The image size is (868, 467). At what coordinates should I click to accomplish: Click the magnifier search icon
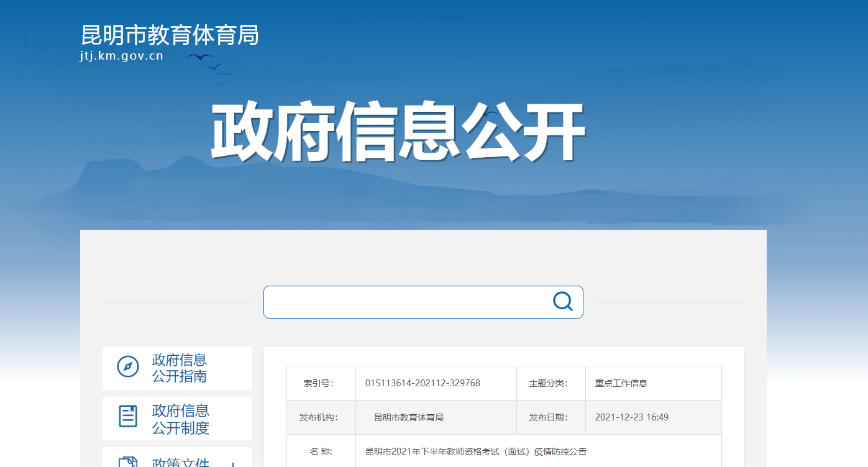tap(562, 301)
